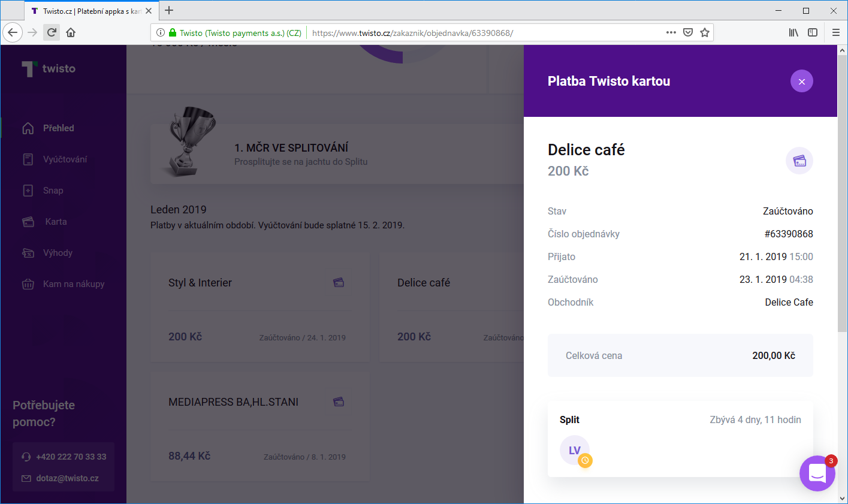Open the page actions three-dots menu
The height and width of the screenshot is (504, 848).
pos(671,32)
